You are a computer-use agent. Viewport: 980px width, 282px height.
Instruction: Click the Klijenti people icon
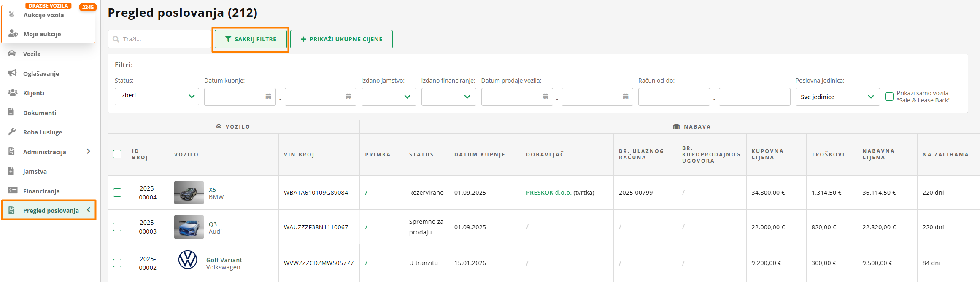(x=12, y=93)
